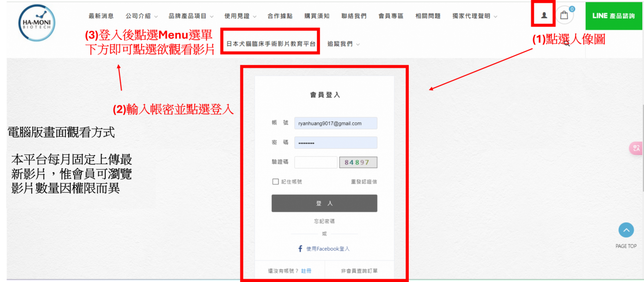Click the 追蹤我們 menu label
This screenshot has width=644, height=282.
click(340, 44)
